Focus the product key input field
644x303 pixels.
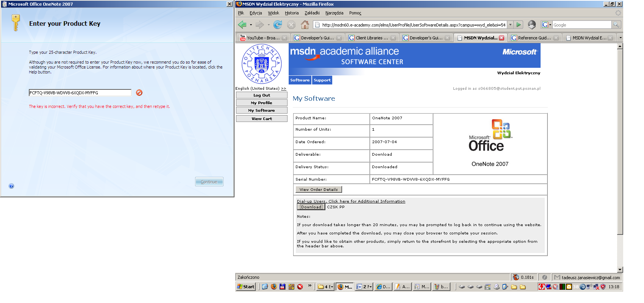click(80, 93)
